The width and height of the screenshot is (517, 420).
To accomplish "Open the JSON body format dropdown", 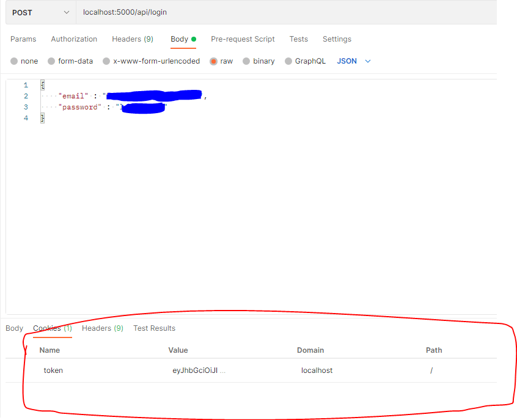I will (x=353, y=61).
